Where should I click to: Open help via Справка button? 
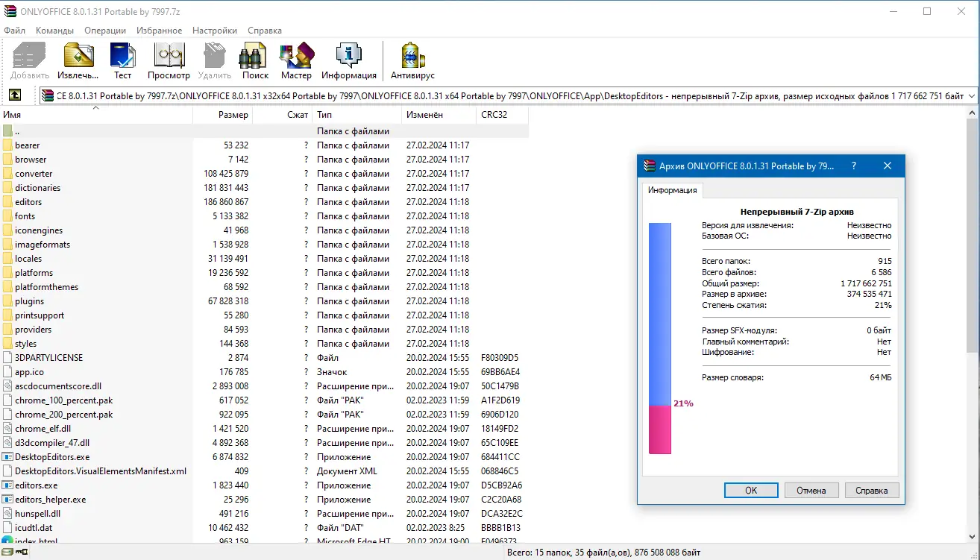point(872,490)
